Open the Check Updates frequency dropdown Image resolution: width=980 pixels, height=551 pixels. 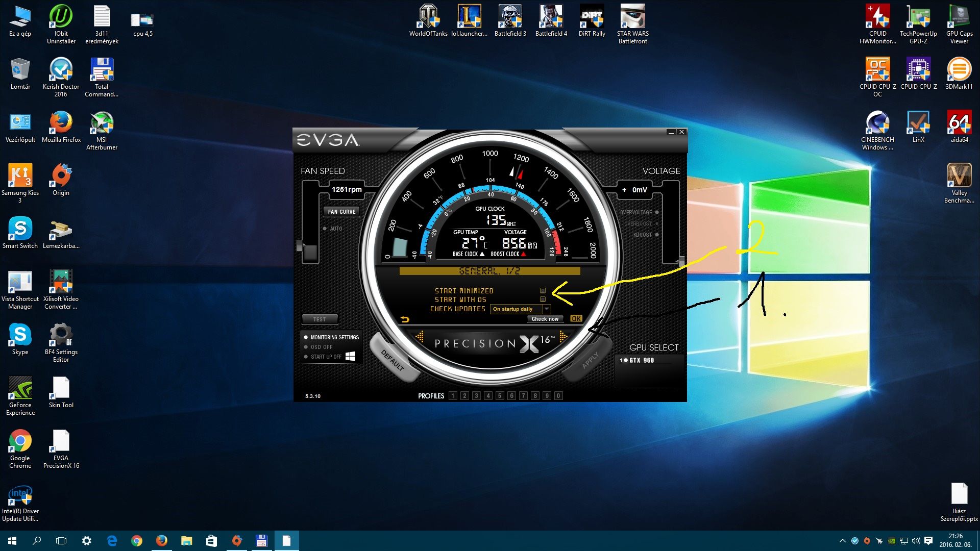point(520,309)
